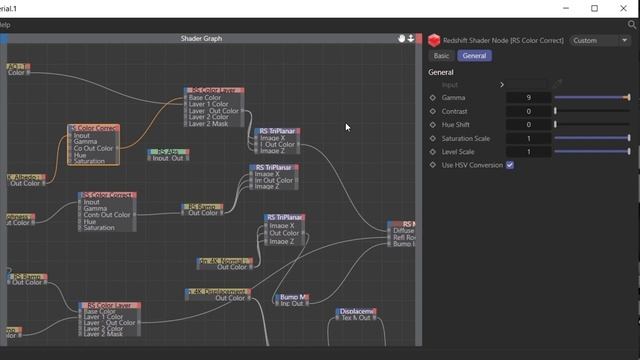Viewport: 640px width, 360px height.
Task: Click the hand pan icon in Shader Graph header
Action: pyautogui.click(x=401, y=38)
